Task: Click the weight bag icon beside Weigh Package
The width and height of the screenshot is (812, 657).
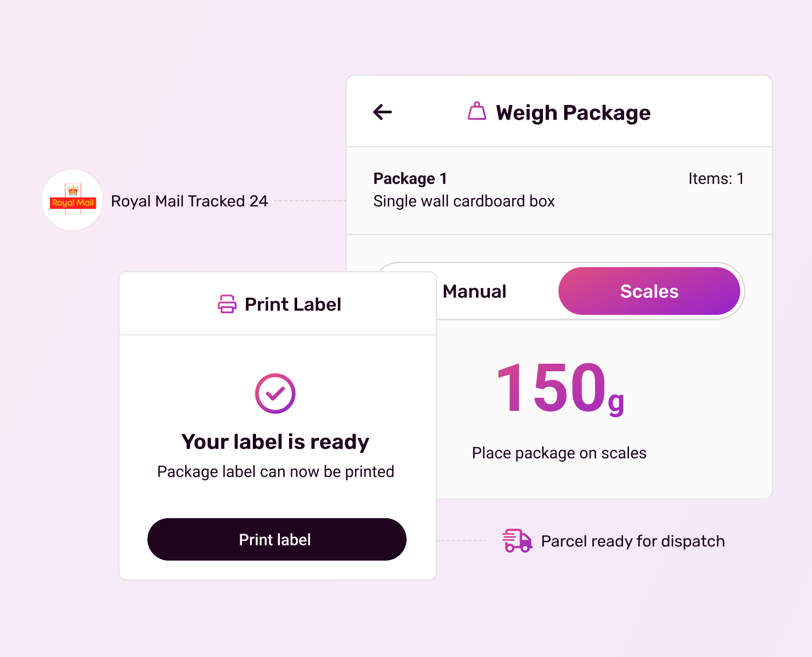Action: pyautogui.click(x=477, y=111)
